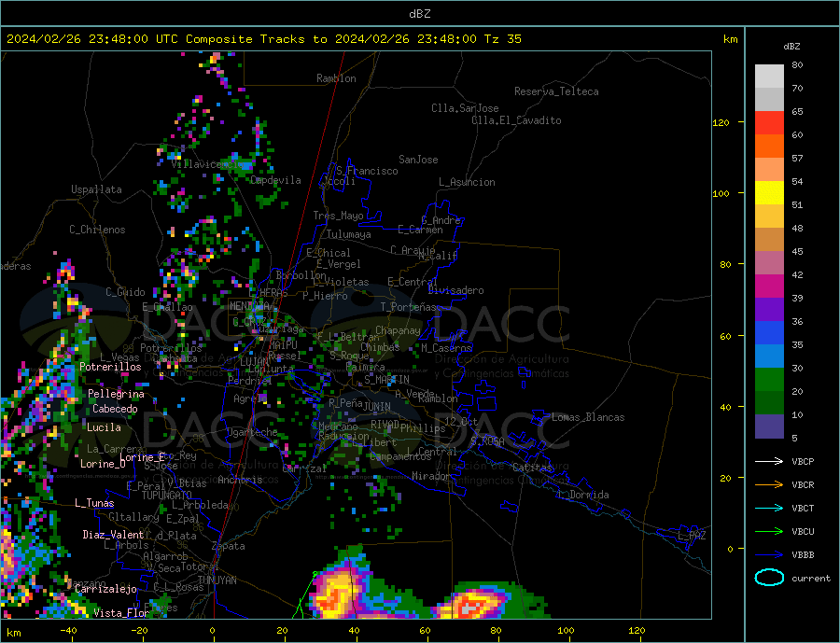Image resolution: width=840 pixels, height=643 pixels.
Task: Click the Cabecedo label
Action: point(115,409)
